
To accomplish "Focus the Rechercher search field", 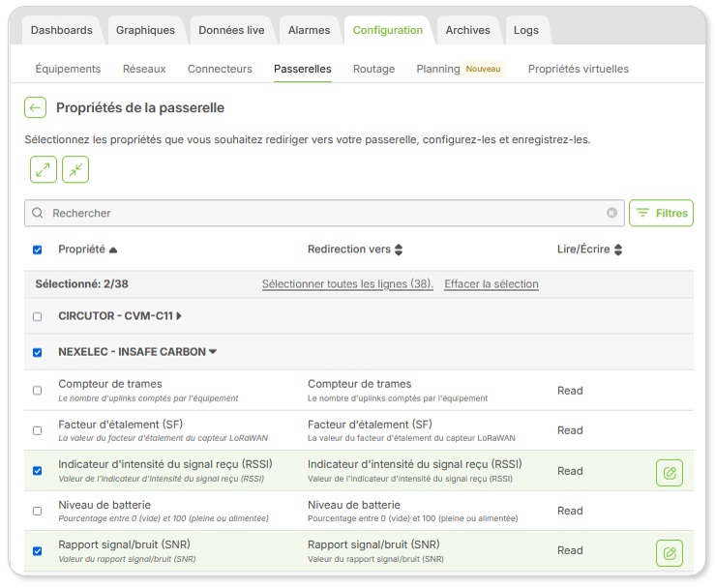I will coord(324,213).
